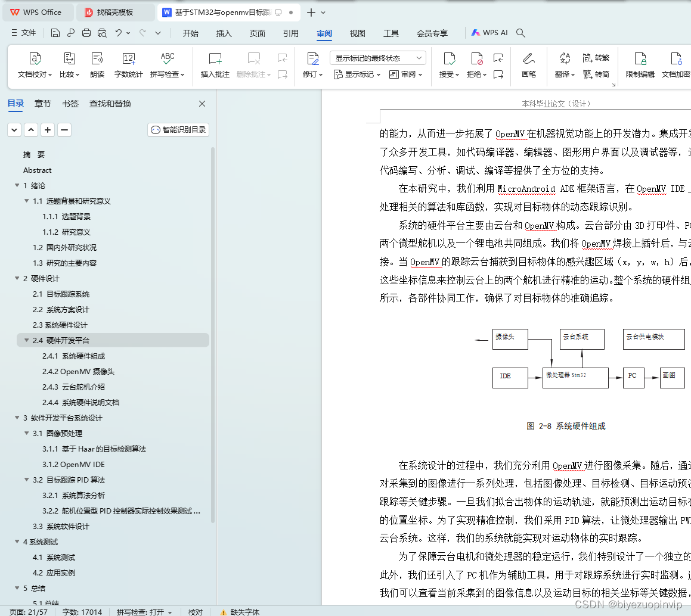The height and width of the screenshot is (616, 691).
Task: Switch to the 视图 ribbon tab
Action: coord(357,33)
